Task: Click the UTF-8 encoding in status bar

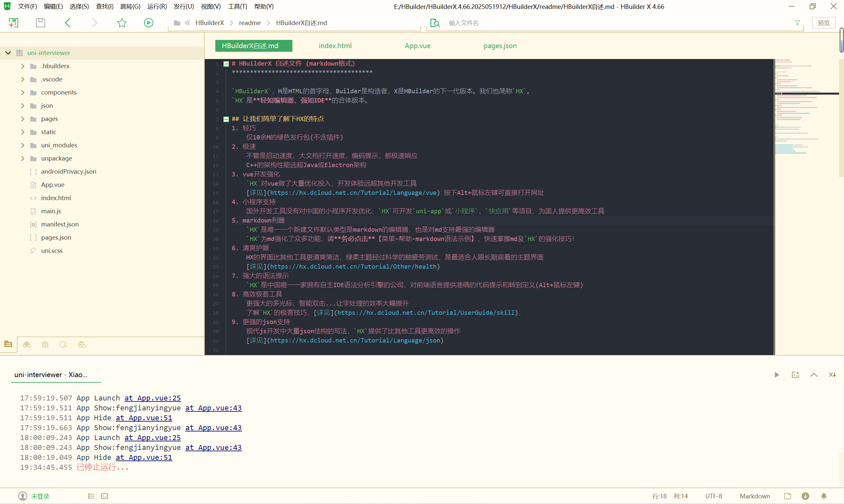Action: point(713,496)
